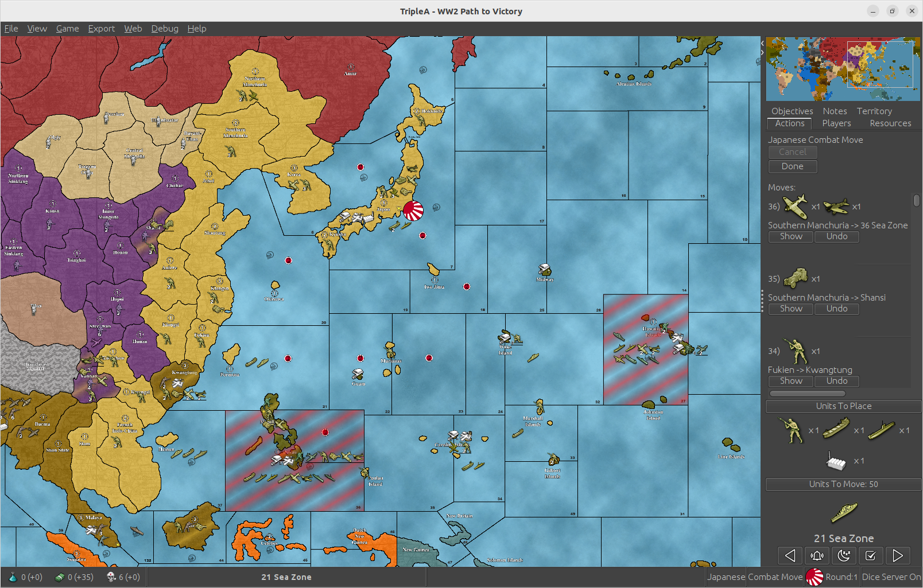Click the horizontal scrollbar under Moves list
The image size is (923, 588).
(807, 394)
